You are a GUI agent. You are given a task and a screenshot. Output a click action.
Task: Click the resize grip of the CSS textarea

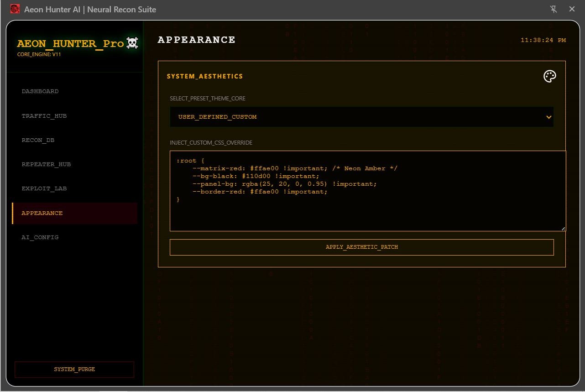pos(564,228)
